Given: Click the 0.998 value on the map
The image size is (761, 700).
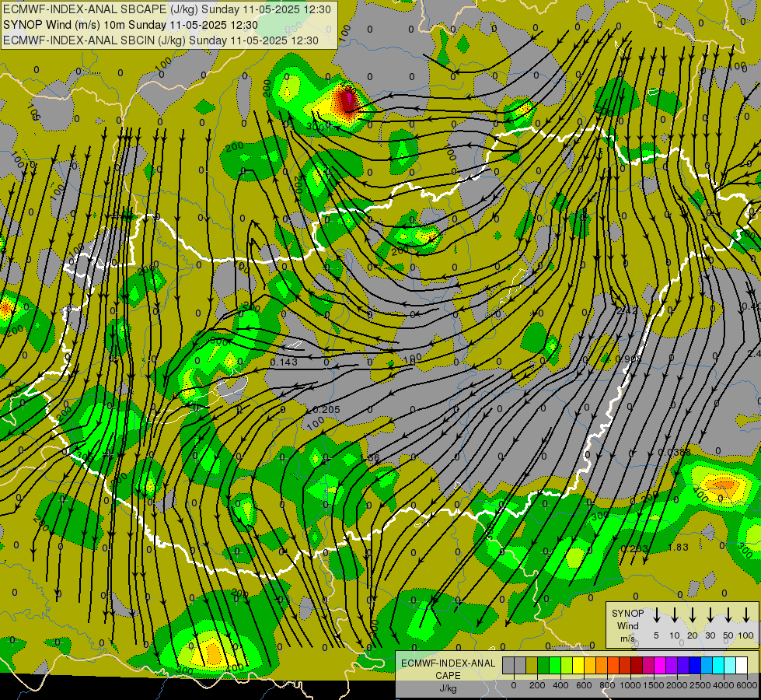Looking at the screenshot, I should pyautogui.click(x=629, y=359).
